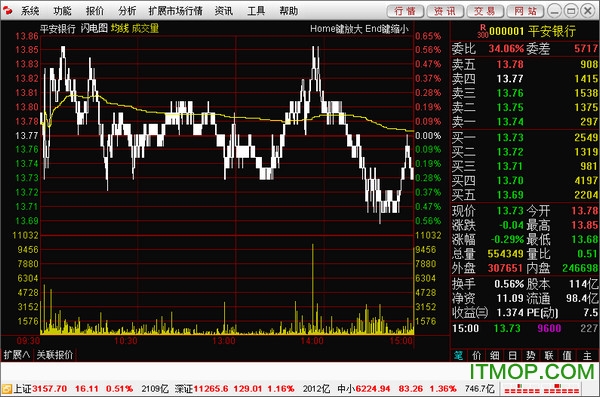The width and height of the screenshot is (600, 397).
Task: Click the 行情 button at top right
Action: 405,11
